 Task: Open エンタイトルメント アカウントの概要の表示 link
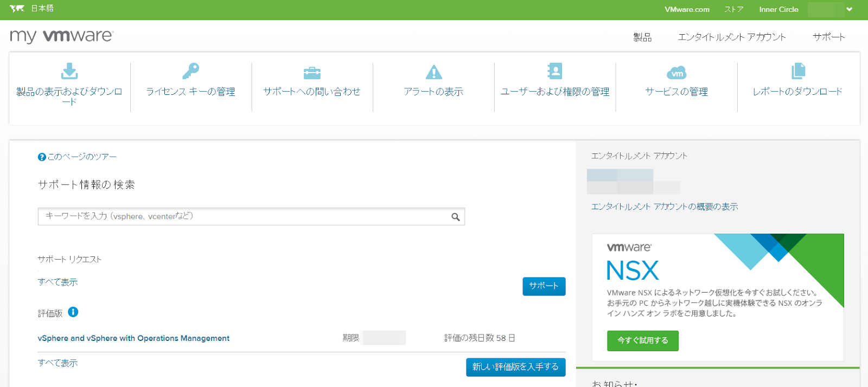pos(665,207)
